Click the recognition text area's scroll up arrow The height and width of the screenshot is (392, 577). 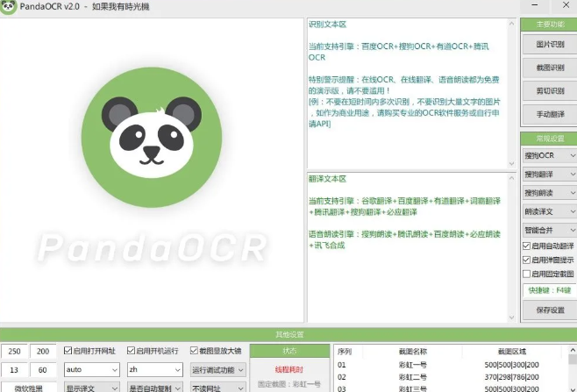(x=511, y=24)
